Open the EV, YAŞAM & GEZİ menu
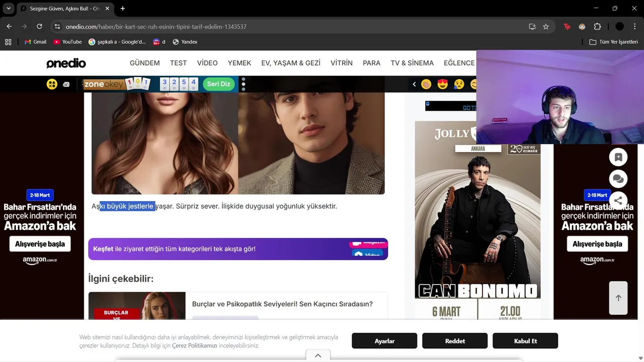Viewport: 644px width, 362px height. (291, 63)
